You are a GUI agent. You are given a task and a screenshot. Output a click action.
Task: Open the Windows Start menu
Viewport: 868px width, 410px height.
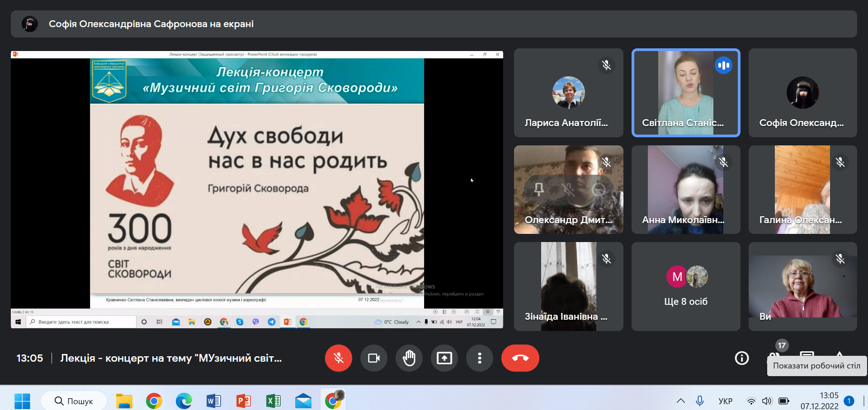(x=22, y=401)
